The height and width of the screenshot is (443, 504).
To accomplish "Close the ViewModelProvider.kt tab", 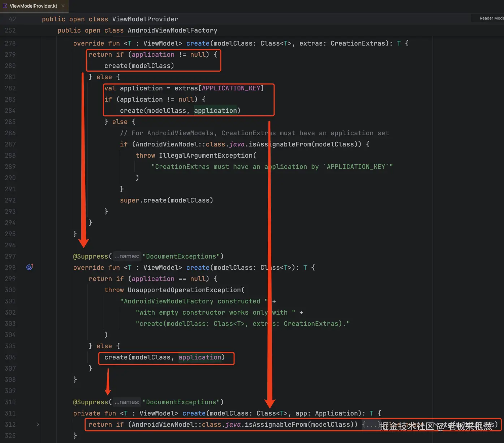I will point(63,6).
